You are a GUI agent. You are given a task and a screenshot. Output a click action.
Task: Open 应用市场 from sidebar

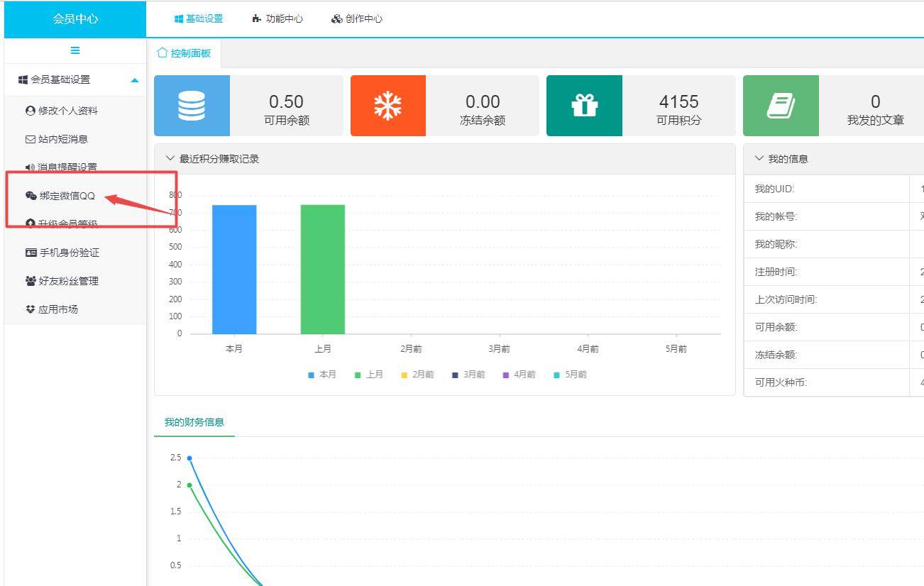[x=52, y=309]
